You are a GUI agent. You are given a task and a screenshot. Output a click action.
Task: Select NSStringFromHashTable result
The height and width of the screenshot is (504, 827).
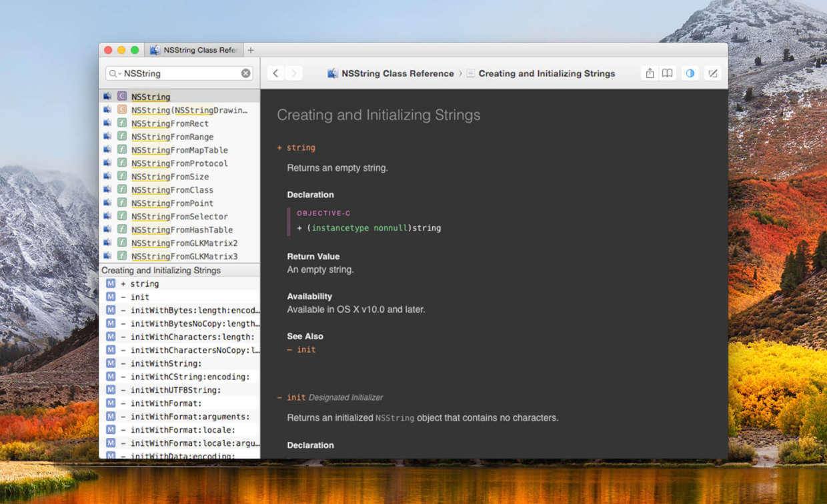pyautogui.click(x=179, y=230)
